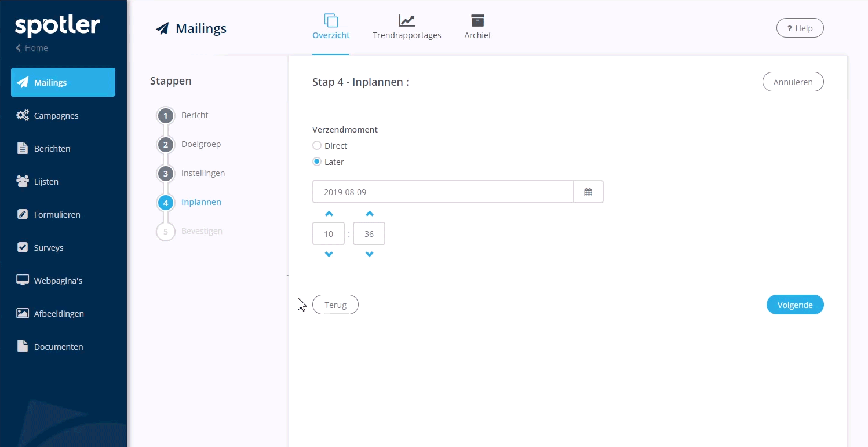Click the paper plane icon beside Mailings title
Image resolution: width=868 pixels, height=447 pixels.
162,28
